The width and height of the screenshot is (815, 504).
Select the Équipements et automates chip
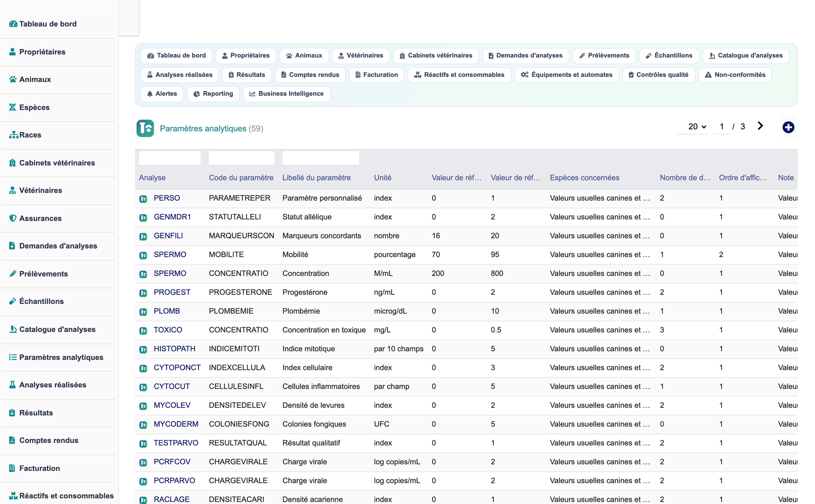pos(566,75)
